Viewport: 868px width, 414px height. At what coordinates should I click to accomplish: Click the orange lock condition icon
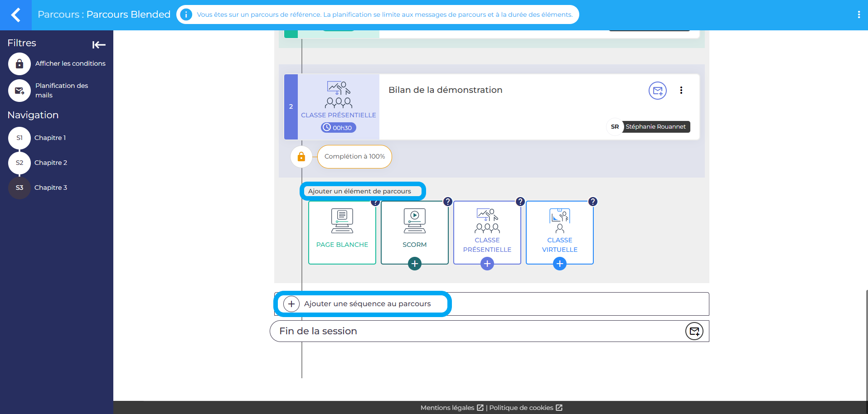301,157
